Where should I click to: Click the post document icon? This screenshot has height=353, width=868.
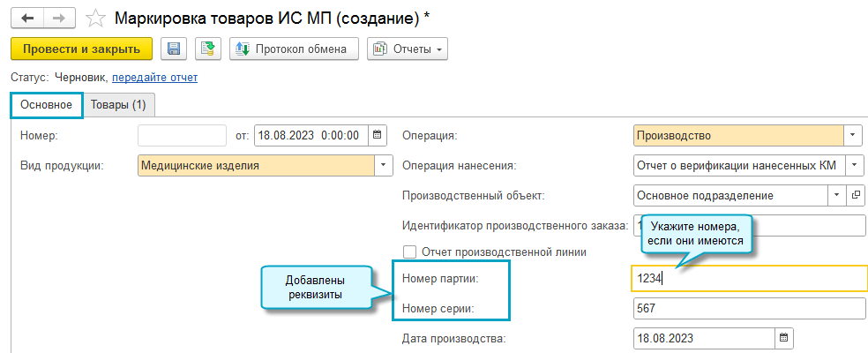(x=208, y=49)
